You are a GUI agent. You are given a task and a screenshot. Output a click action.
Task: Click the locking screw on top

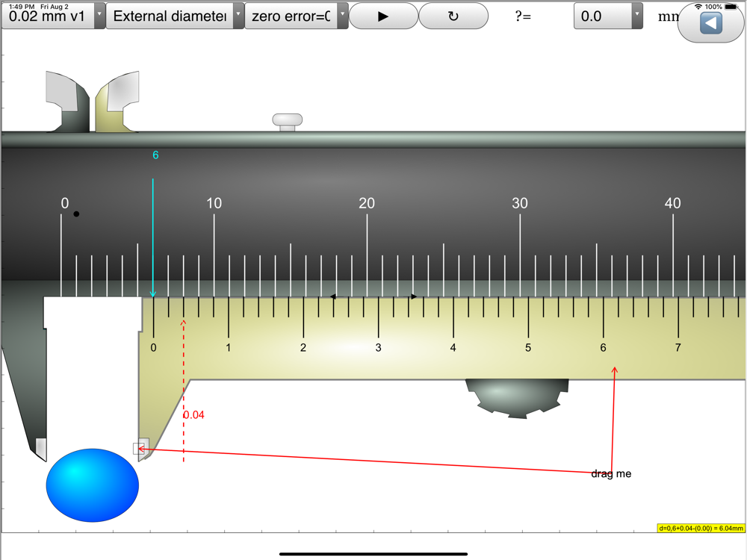click(x=288, y=122)
